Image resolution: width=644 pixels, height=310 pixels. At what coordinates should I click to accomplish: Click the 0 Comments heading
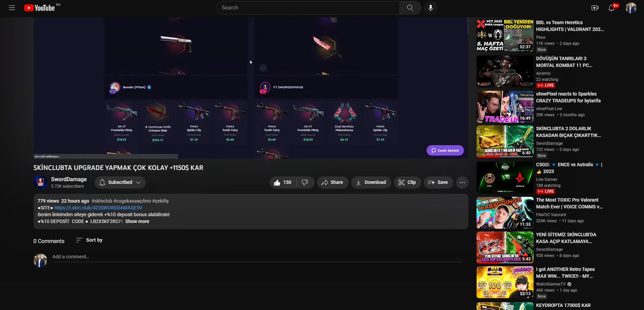(49, 241)
